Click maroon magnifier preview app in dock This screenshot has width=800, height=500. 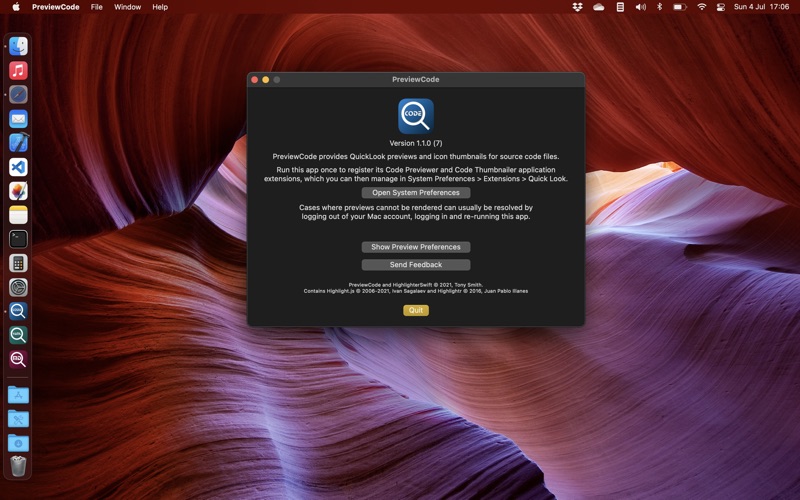tap(18, 359)
